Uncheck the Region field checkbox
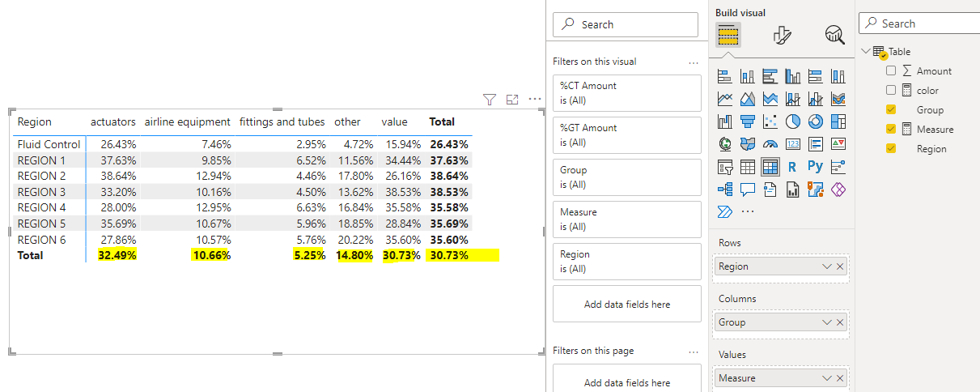 [891, 149]
